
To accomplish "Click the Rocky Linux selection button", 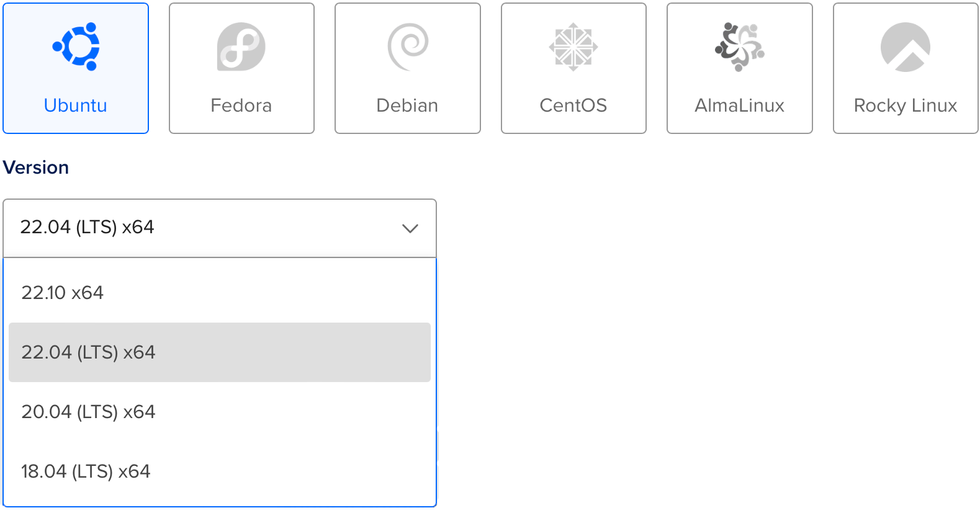I will (x=904, y=67).
